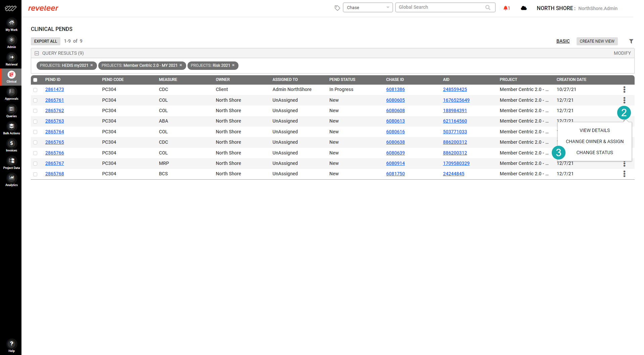644x355 pixels.
Task: Sort by the Measure column header
Action: click(x=168, y=80)
